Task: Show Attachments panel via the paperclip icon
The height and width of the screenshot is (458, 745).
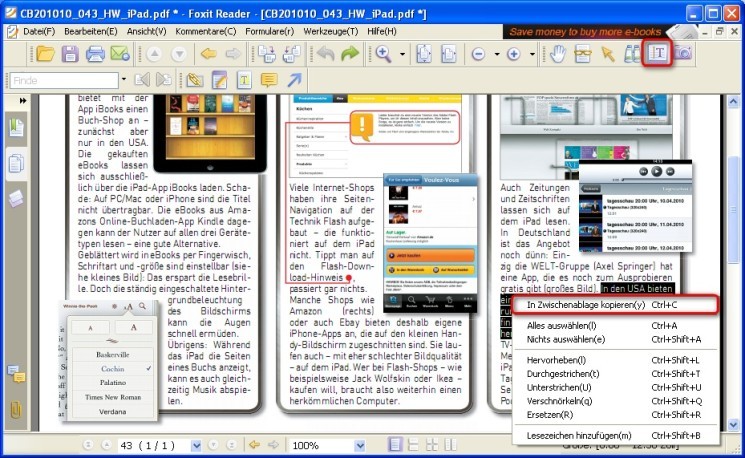Action: pos(16,410)
